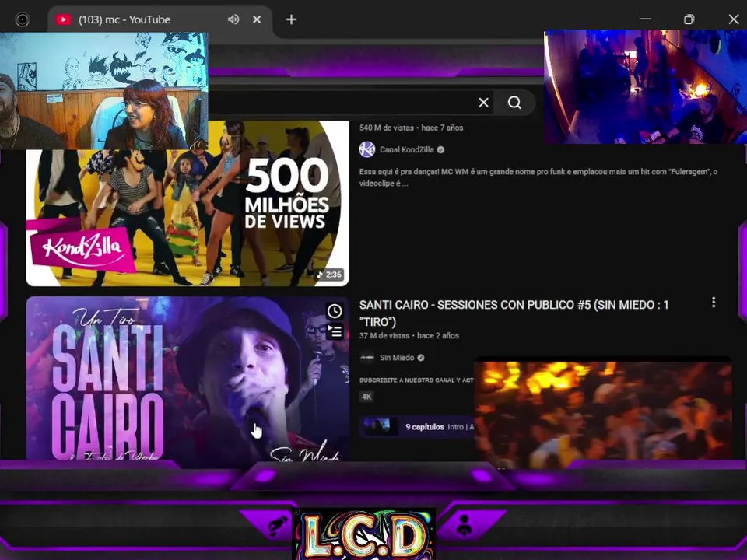Mute the tab via speaker icon
This screenshot has height=560, width=747.
pos(233,19)
